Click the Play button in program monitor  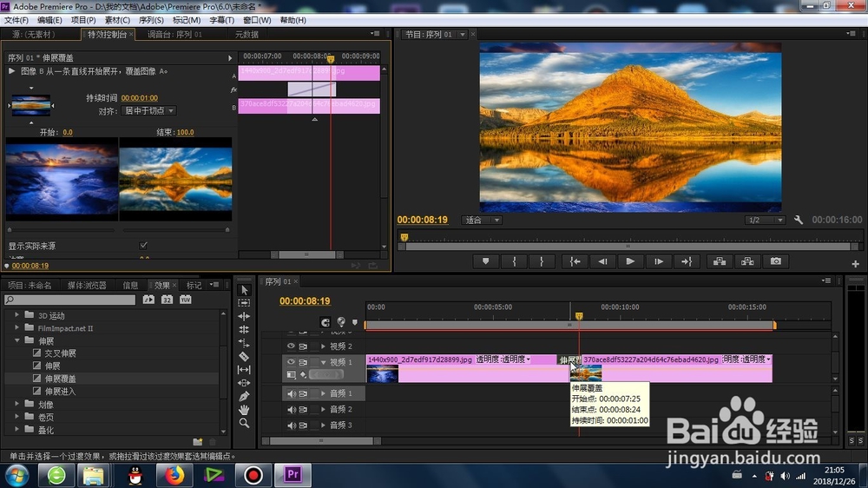coord(630,261)
